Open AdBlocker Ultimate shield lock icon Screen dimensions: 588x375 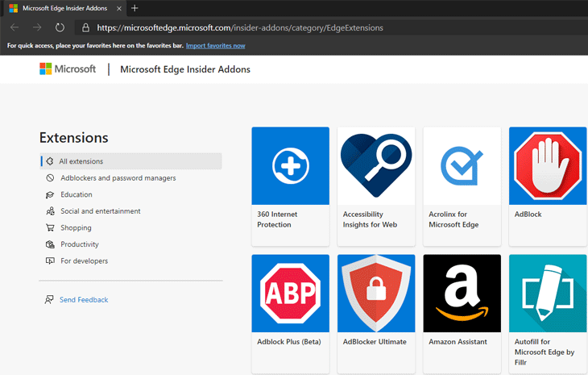pyautogui.click(x=376, y=294)
